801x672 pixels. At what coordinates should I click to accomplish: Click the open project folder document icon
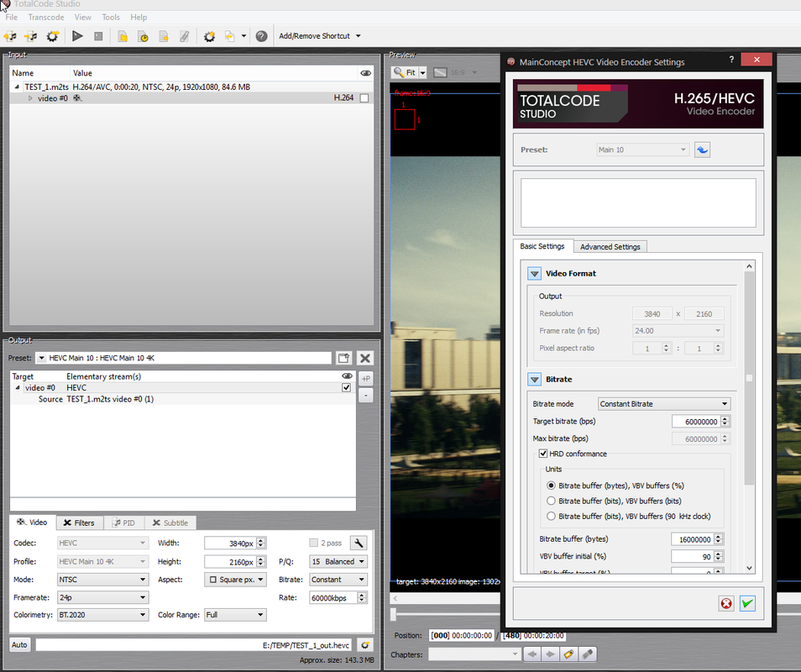pos(123,36)
